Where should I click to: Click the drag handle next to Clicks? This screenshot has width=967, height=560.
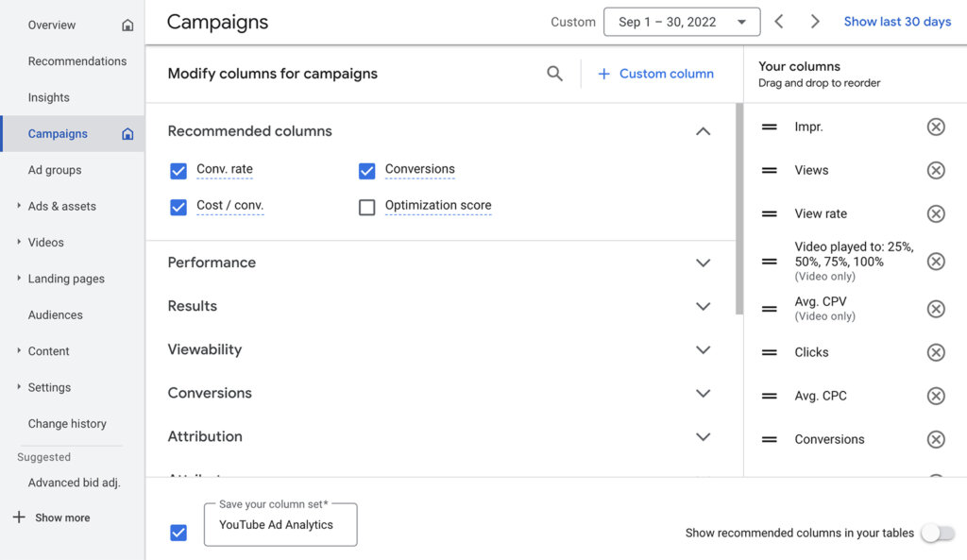tap(768, 351)
